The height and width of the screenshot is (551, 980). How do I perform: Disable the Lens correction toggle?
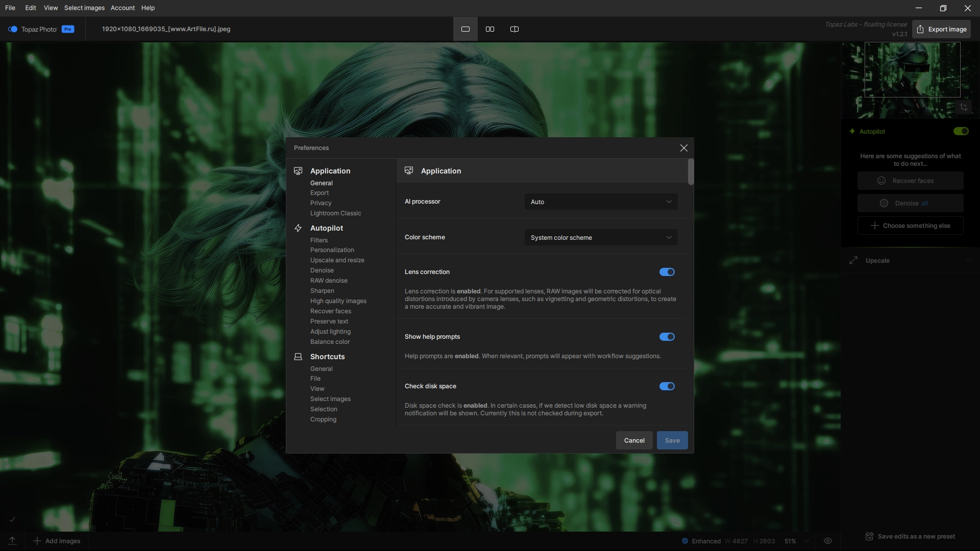pyautogui.click(x=667, y=272)
